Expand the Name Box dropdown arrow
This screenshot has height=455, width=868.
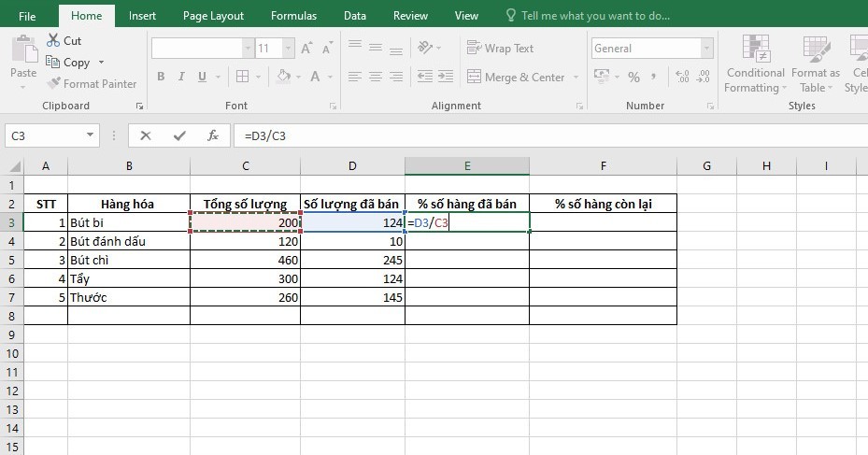pos(90,135)
